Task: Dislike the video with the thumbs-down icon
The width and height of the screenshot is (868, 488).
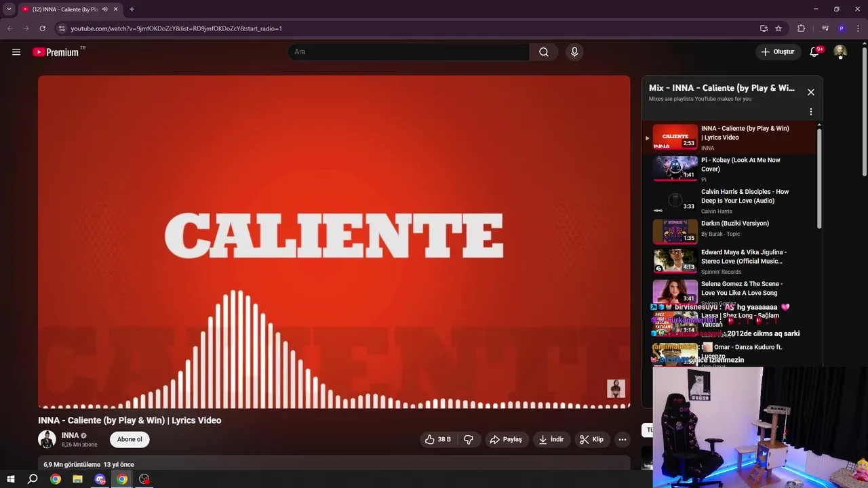Action: (x=469, y=439)
